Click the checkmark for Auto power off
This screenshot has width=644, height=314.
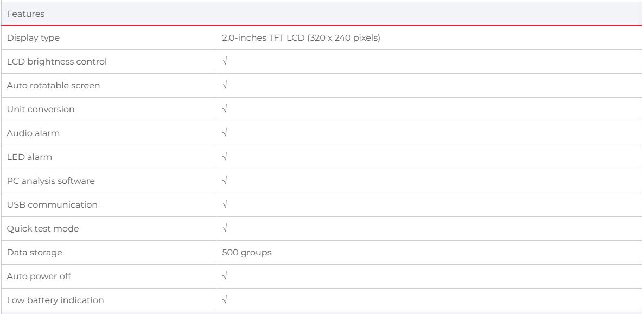pyautogui.click(x=225, y=277)
